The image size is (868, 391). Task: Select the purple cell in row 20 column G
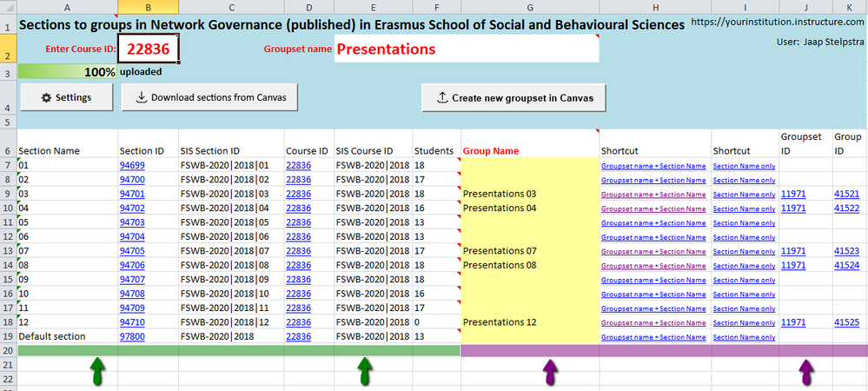530,350
